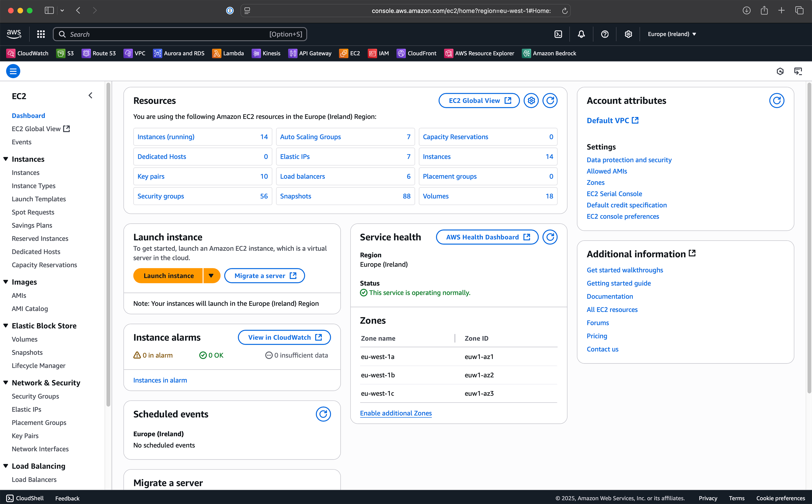Click the AWS logo home icon
Viewport: 812px width, 504px height.
click(14, 34)
